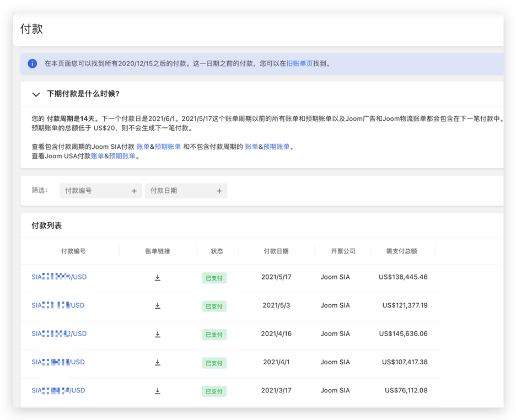Screen dimensions: 516x420
Task: Click the 已支付 status badge for 2021/4/16
Action: [214, 335]
